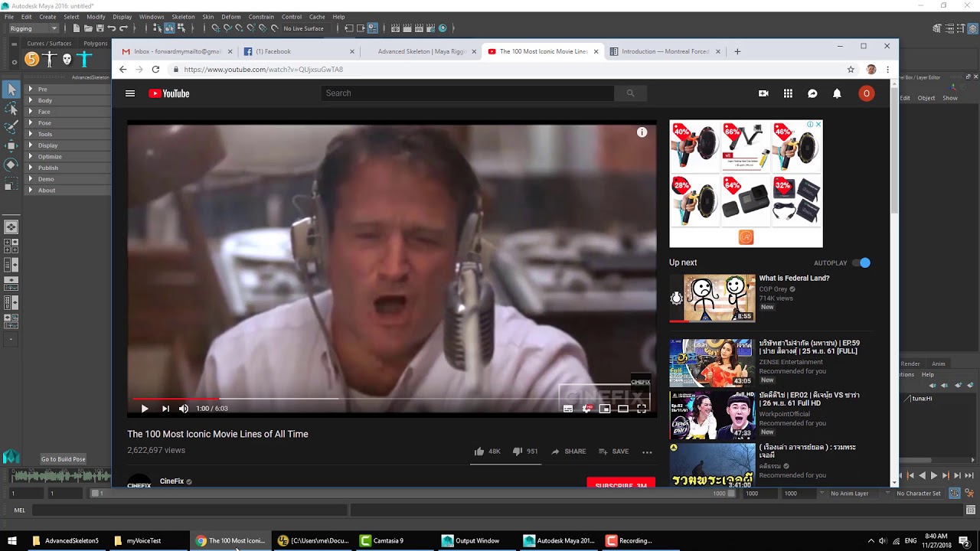The image size is (980, 551).
Task: Open 'What is Federal Land?' video thumbnail
Action: tap(712, 298)
